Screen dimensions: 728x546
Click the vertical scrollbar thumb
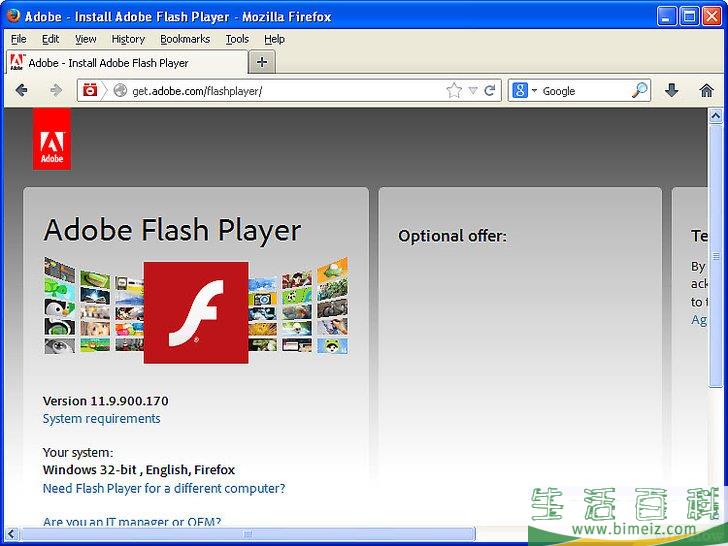pyautogui.click(x=715, y=255)
